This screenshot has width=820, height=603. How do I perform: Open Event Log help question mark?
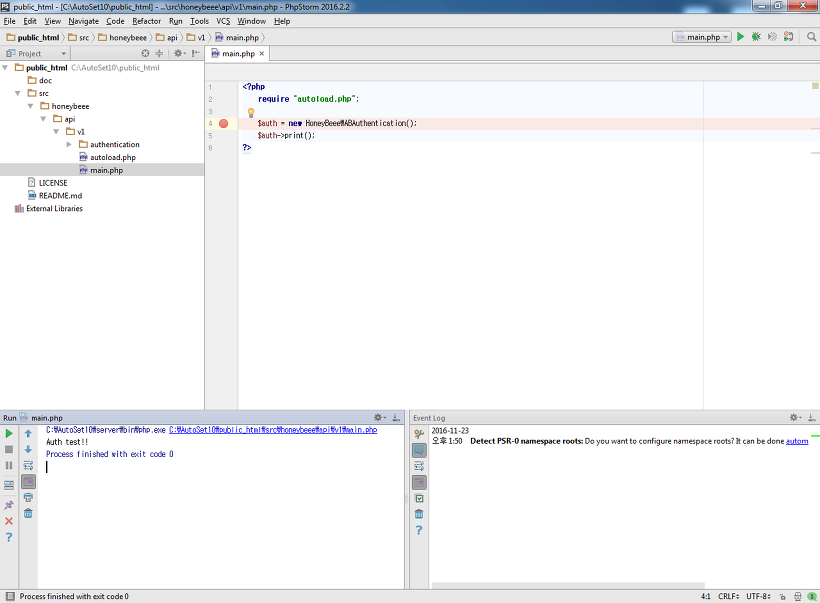419,530
